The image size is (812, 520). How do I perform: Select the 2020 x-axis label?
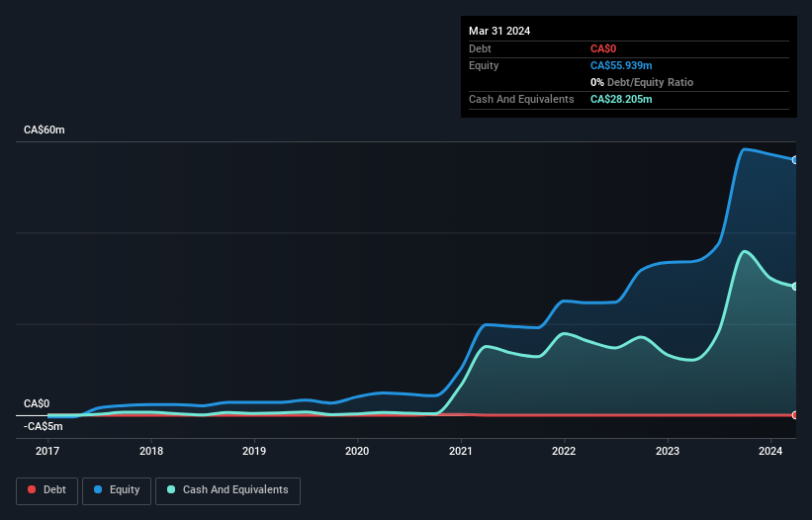tap(357, 451)
